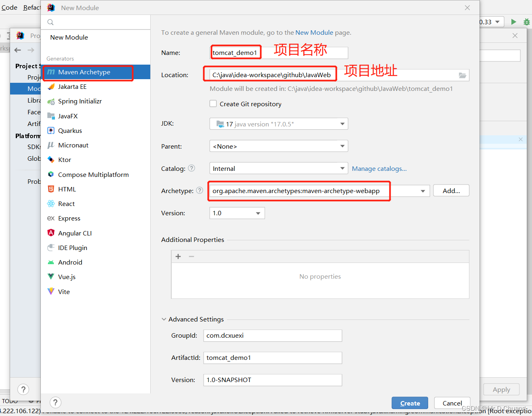Close the Project Structure window

click(x=515, y=36)
